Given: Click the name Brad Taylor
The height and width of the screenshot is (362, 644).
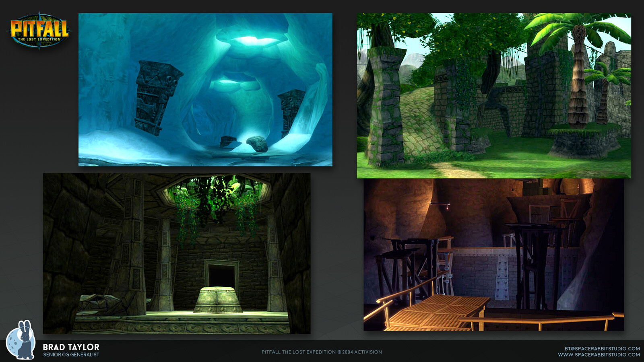Looking at the screenshot, I should (x=71, y=347).
